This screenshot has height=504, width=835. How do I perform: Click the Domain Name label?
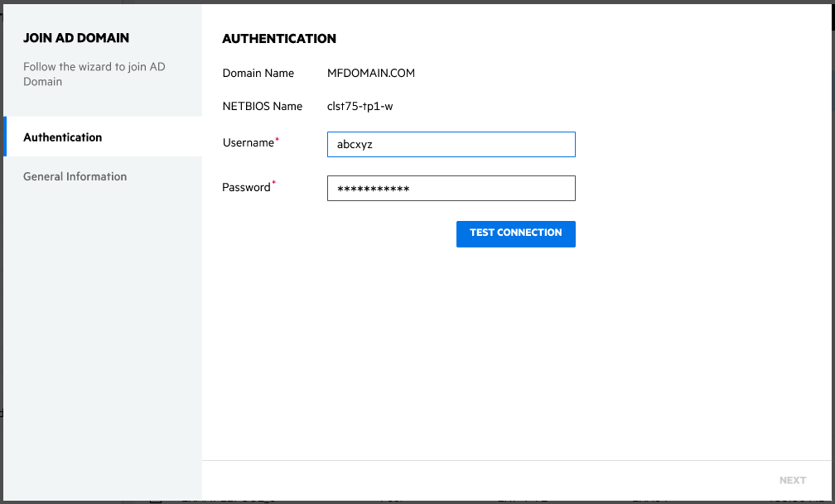pyautogui.click(x=258, y=73)
